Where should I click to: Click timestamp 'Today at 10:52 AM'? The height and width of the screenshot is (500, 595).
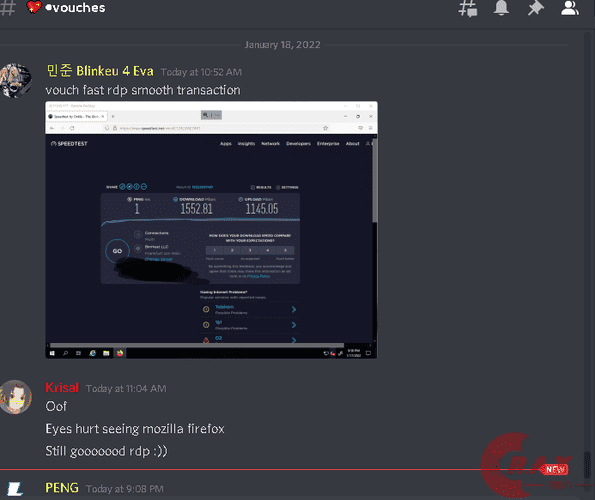pyautogui.click(x=201, y=72)
